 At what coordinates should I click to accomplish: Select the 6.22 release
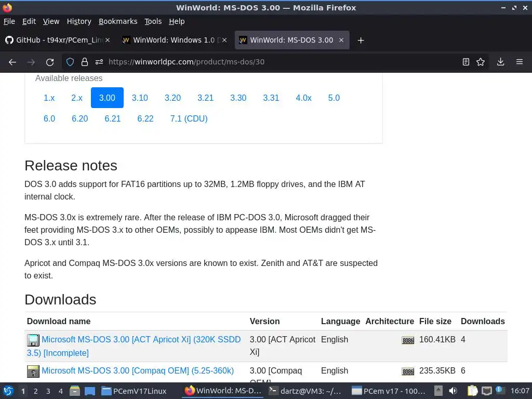[x=145, y=118]
